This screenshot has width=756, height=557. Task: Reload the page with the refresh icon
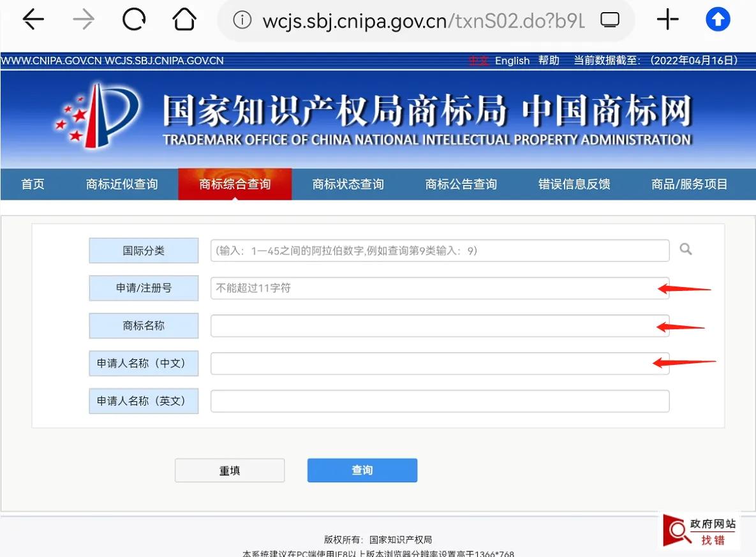tap(134, 20)
